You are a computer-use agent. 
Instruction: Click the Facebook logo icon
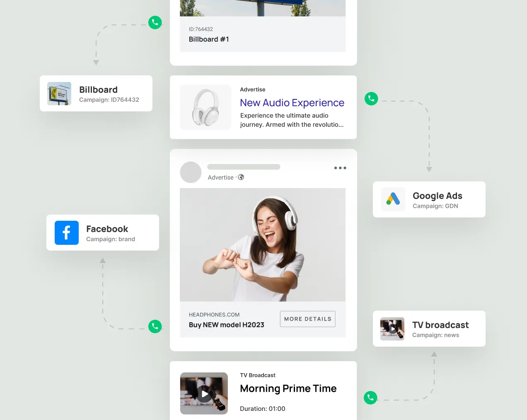tap(66, 233)
